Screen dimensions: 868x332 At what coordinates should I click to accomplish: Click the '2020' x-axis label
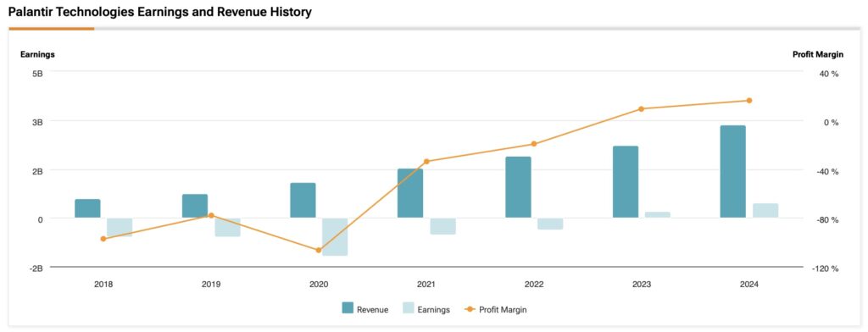pos(319,285)
